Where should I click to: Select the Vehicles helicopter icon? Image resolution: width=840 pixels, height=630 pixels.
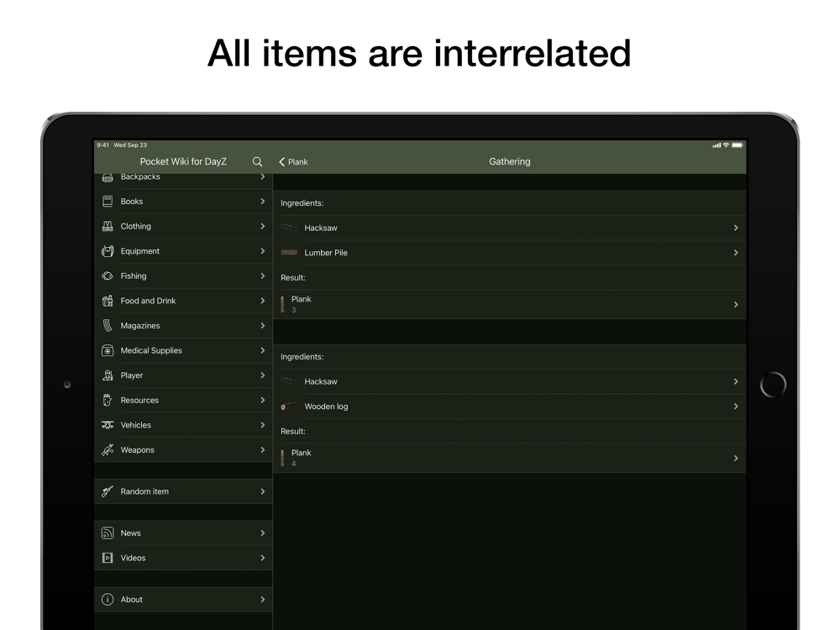[x=108, y=425]
